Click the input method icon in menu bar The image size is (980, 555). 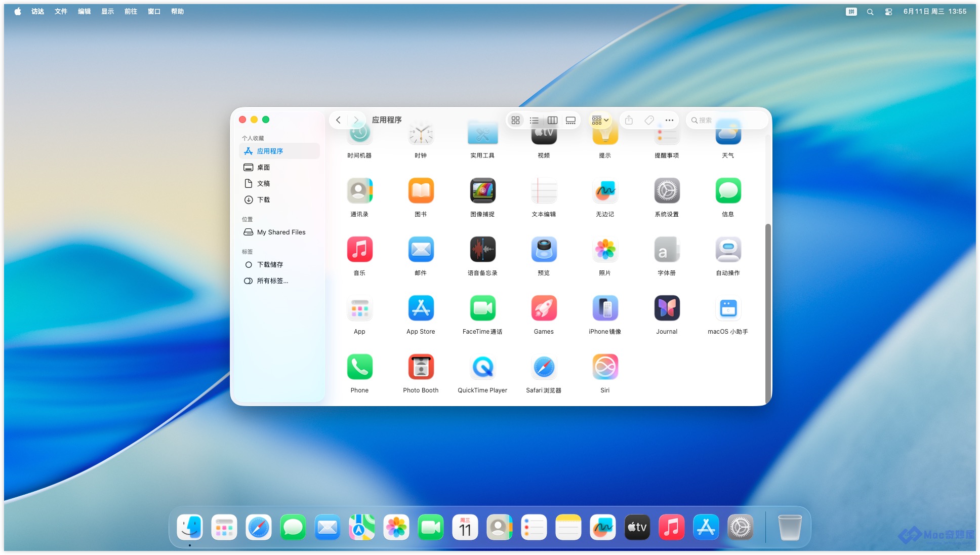(851, 12)
